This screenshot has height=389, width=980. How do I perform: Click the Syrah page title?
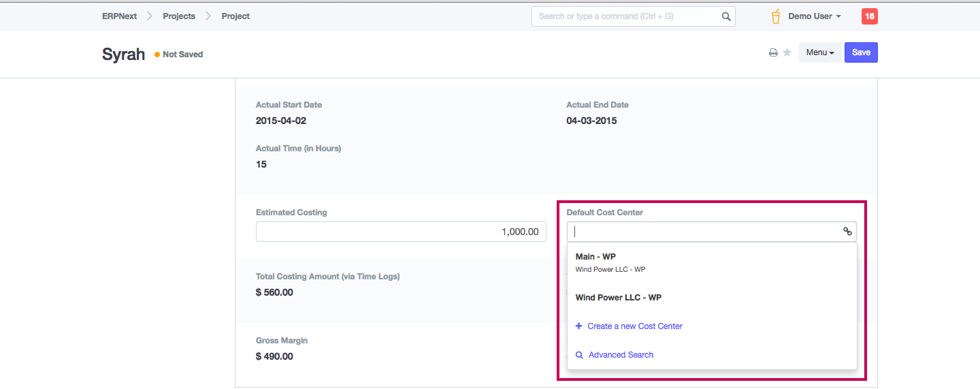(123, 55)
